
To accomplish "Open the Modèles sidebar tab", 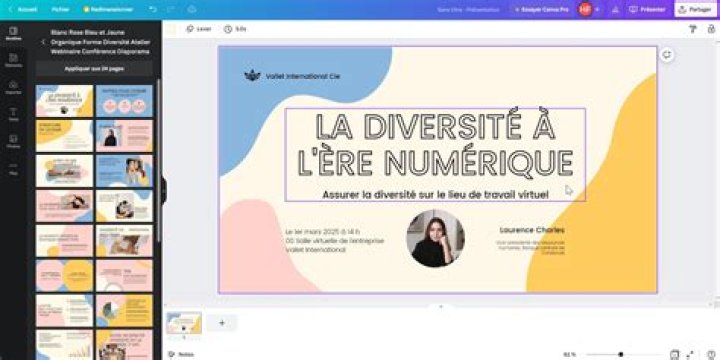I will click(x=13, y=34).
